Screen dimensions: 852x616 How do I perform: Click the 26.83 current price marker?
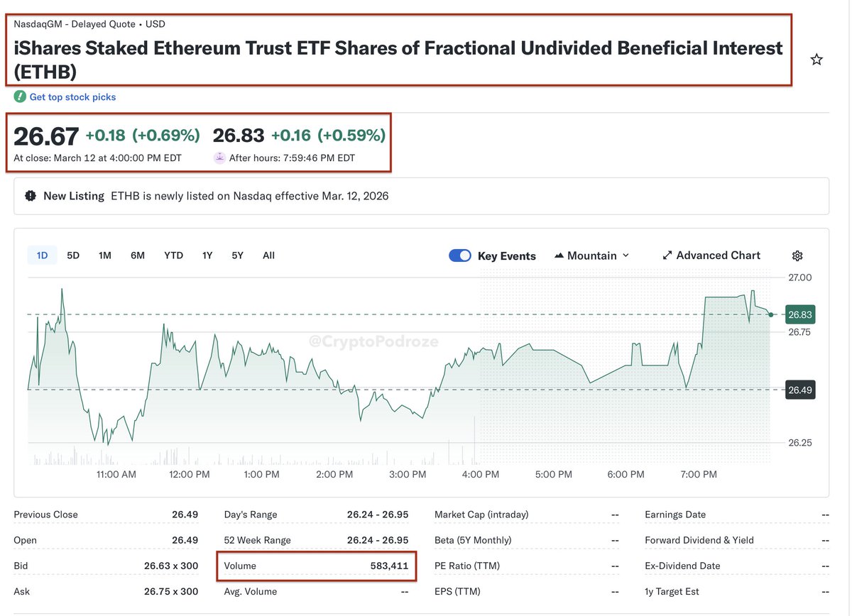(x=799, y=314)
